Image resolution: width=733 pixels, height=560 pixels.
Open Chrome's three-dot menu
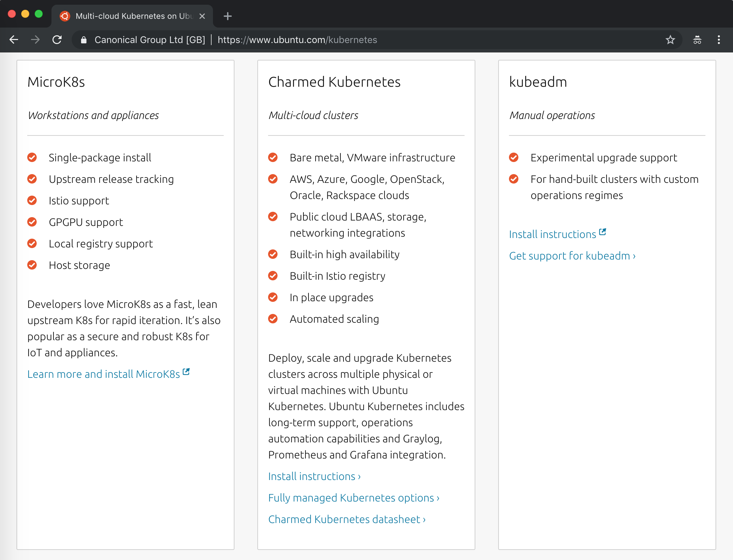(x=719, y=40)
